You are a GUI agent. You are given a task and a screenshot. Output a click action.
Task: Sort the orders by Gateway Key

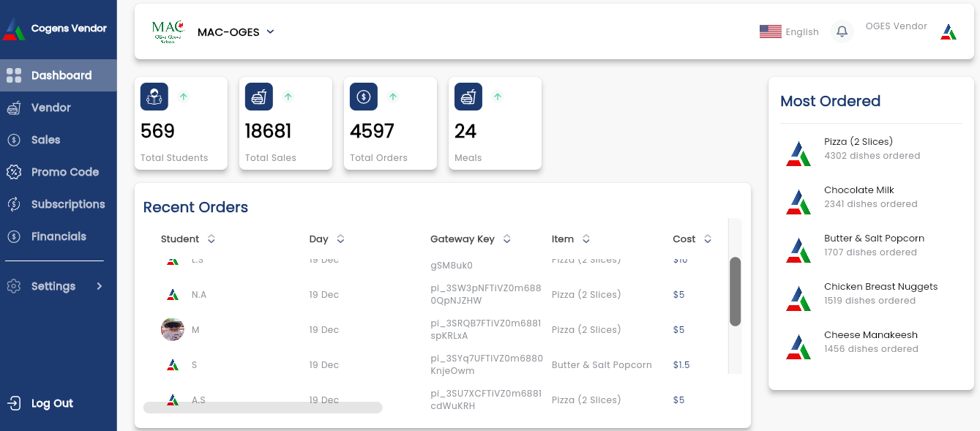506,239
